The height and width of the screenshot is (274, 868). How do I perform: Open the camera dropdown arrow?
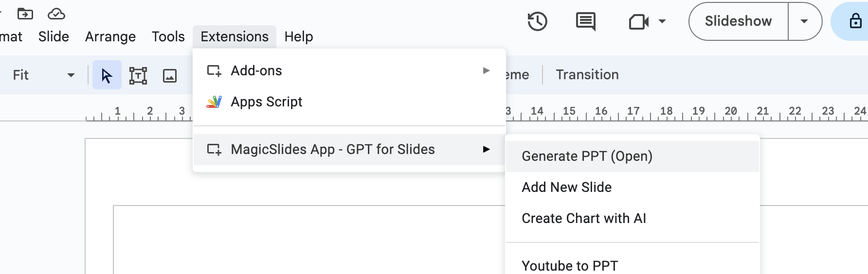point(662,21)
